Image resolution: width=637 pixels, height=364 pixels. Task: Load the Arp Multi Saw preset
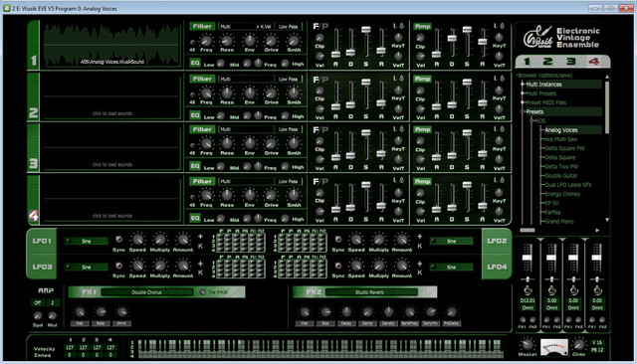[x=561, y=139]
